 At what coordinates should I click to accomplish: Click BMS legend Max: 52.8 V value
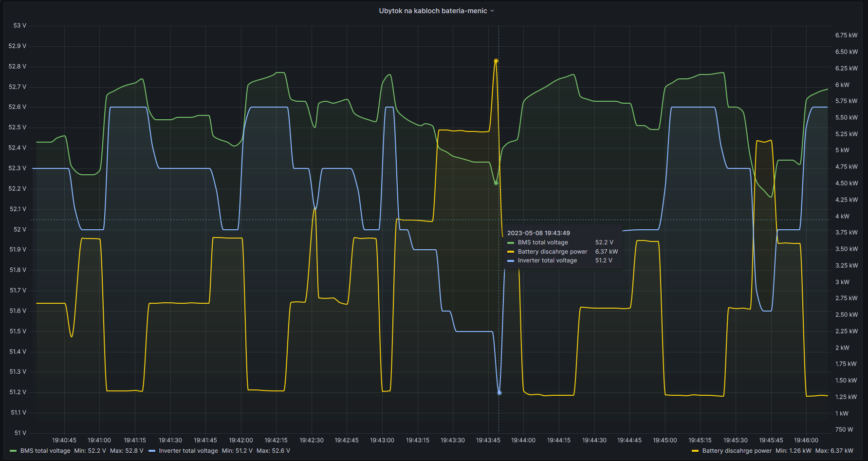tap(127, 451)
